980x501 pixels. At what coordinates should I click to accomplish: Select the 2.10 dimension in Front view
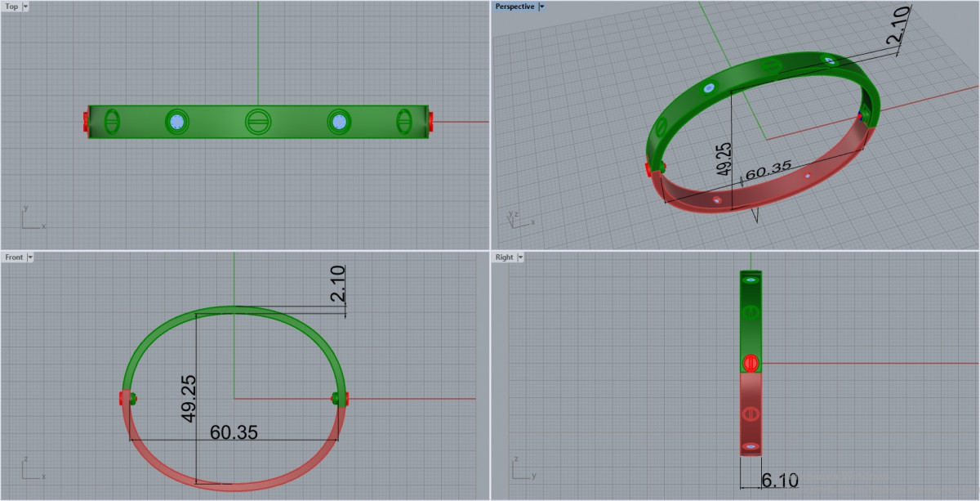tap(337, 284)
